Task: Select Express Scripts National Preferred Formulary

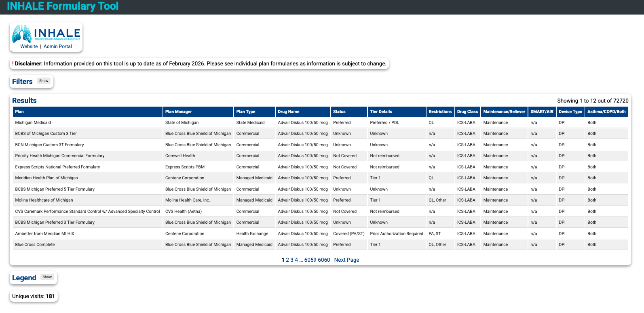Action: point(321,167)
